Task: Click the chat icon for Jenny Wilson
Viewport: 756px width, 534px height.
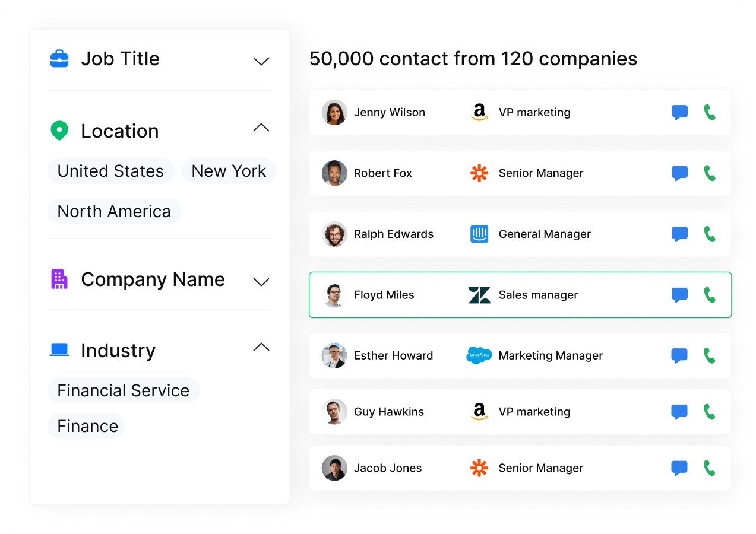Action: tap(679, 112)
